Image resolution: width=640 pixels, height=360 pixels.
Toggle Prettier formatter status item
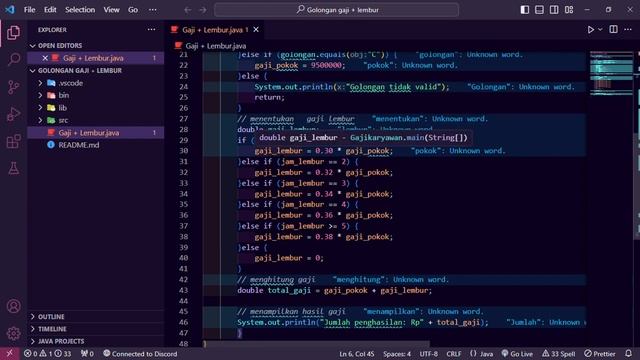[x=600, y=354]
